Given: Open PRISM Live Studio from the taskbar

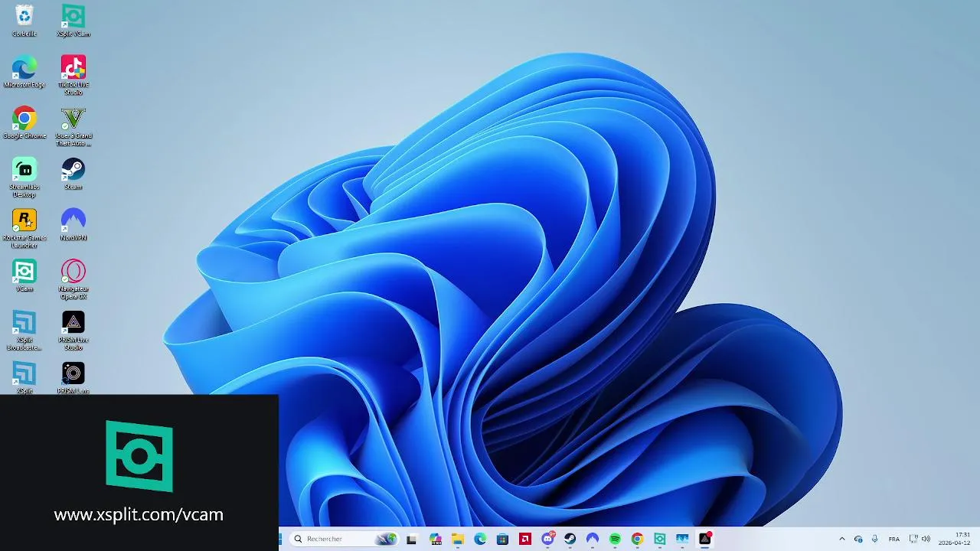Looking at the screenshot, I should (x=705, y=539).
